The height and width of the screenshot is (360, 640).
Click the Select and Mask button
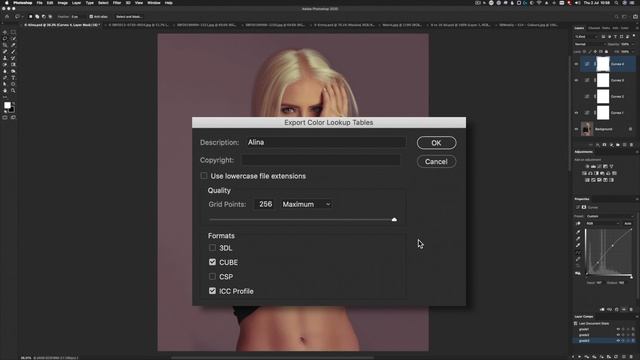click(x=129, y=17)
